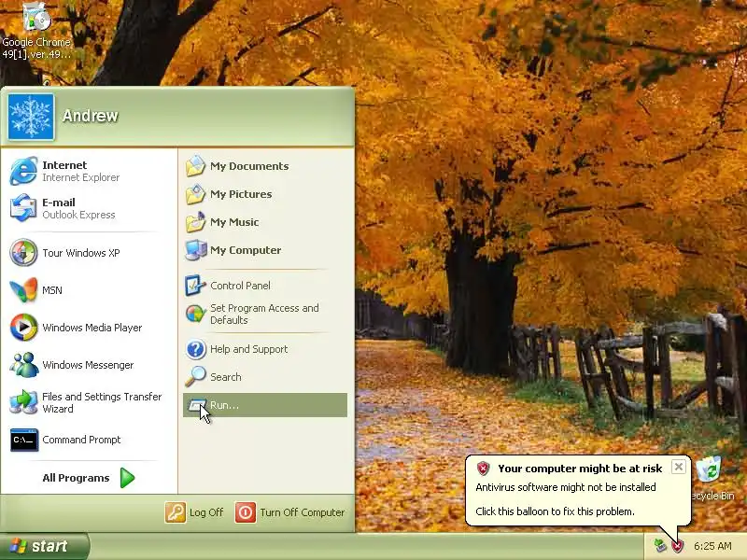Click the 'Google Chrome 49[1].ver.49...' desktop label

(x=36, y=49)
